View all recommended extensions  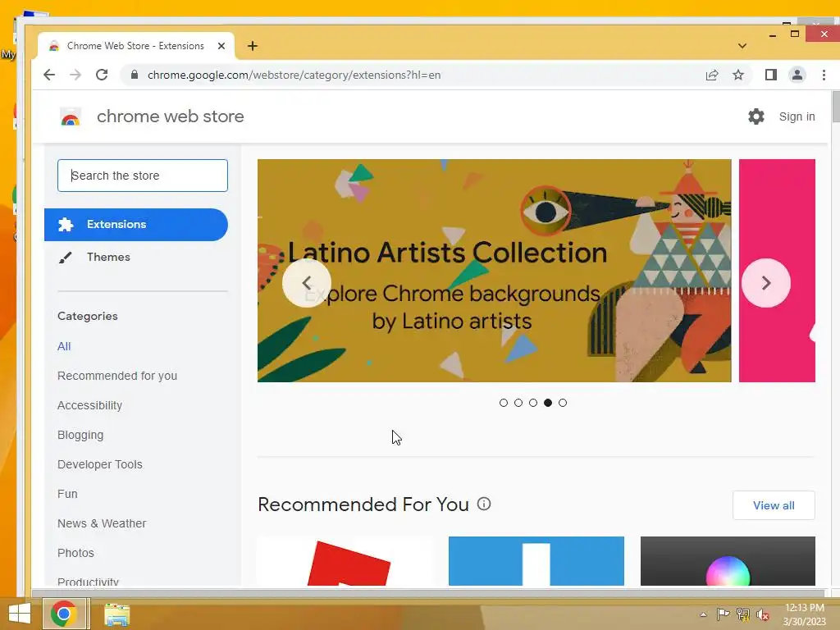(x=774, y=505)
